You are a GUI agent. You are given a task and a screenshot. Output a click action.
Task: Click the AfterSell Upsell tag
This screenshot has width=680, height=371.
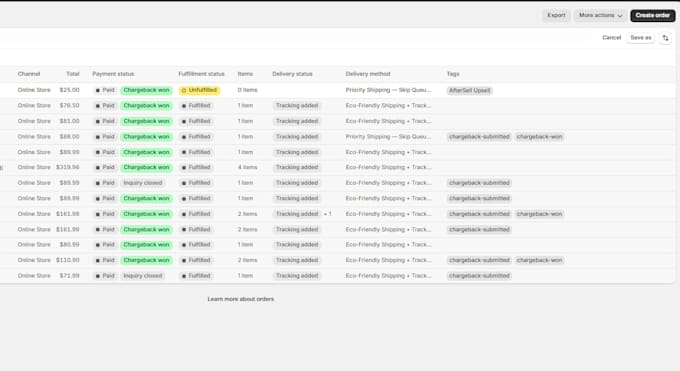pyautogui.click(x=469, y=90)
